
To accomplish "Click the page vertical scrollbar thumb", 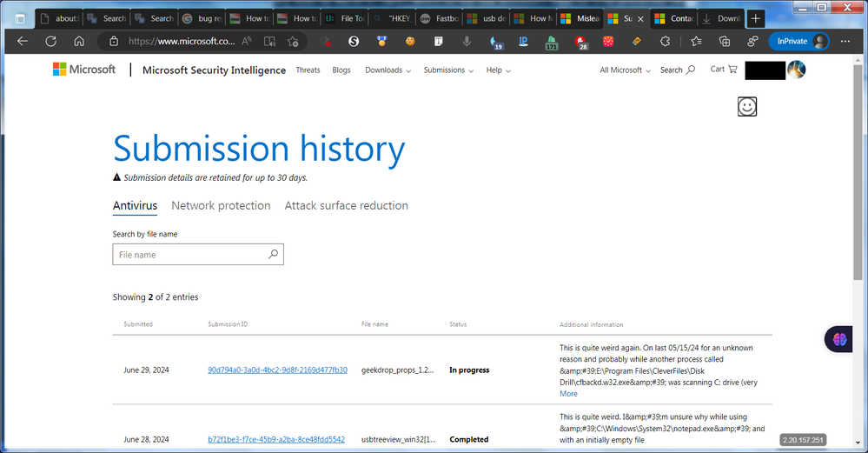I will 858,171.
